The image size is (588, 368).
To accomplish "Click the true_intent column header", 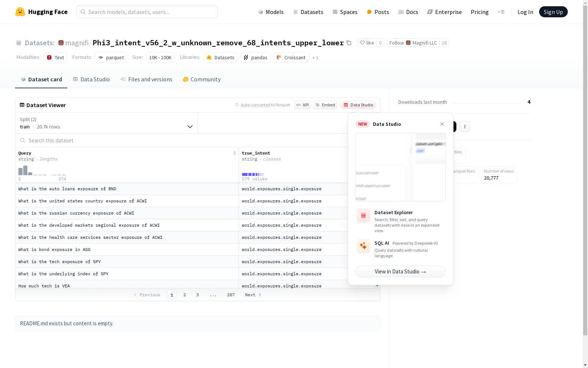I will pos(256,153).
